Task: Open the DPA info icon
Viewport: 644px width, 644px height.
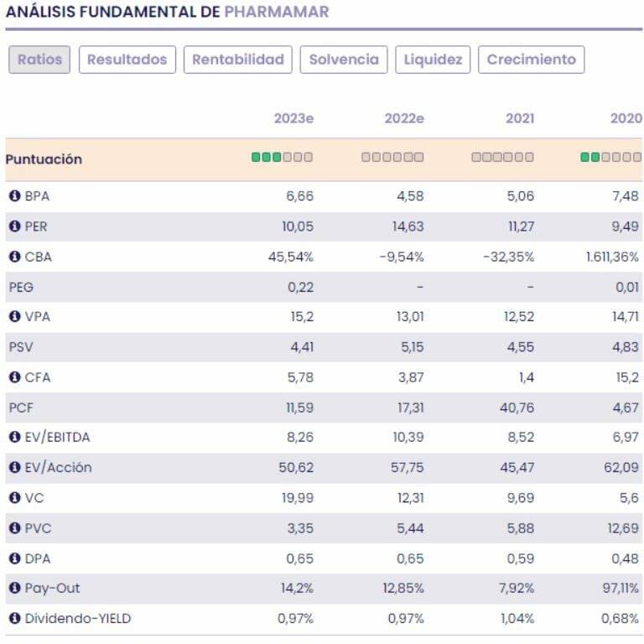Action: coord(15,558)
